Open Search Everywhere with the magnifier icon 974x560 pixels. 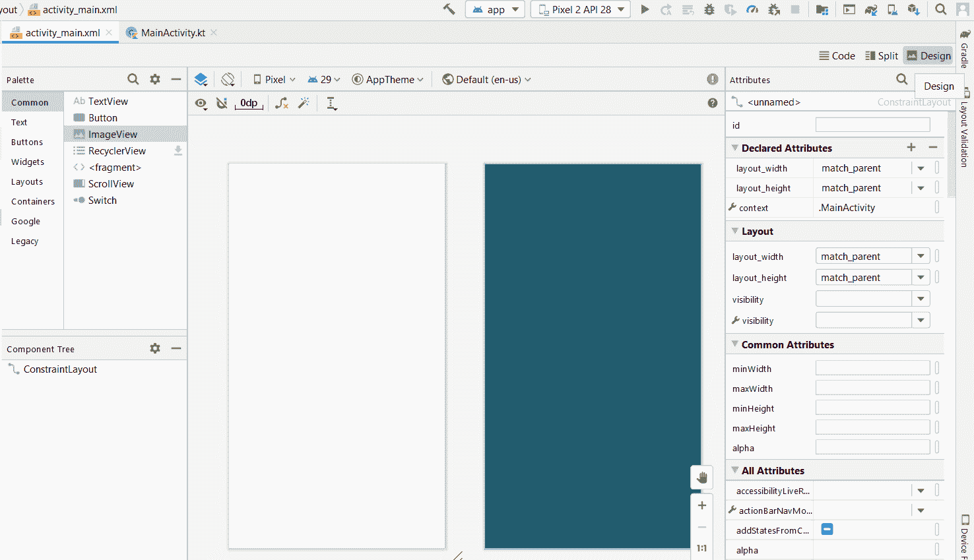tap(941, 9)
